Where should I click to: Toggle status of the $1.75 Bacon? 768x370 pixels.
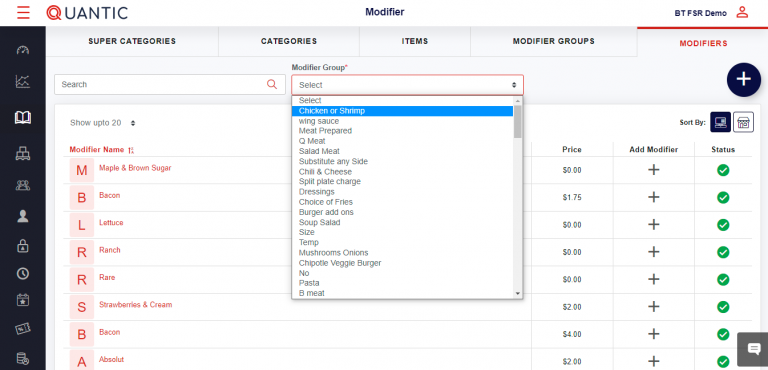tap(723, 197)
